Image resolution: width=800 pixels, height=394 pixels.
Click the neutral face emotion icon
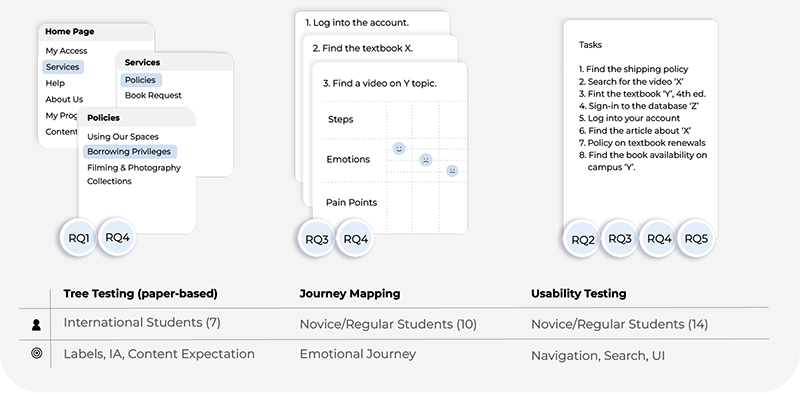pos(452,170)
